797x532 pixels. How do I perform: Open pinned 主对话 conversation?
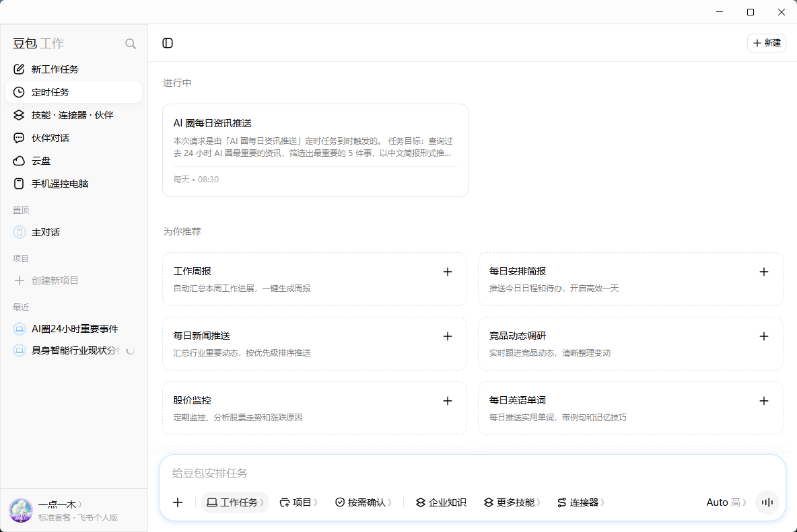(x=73, y=232)
